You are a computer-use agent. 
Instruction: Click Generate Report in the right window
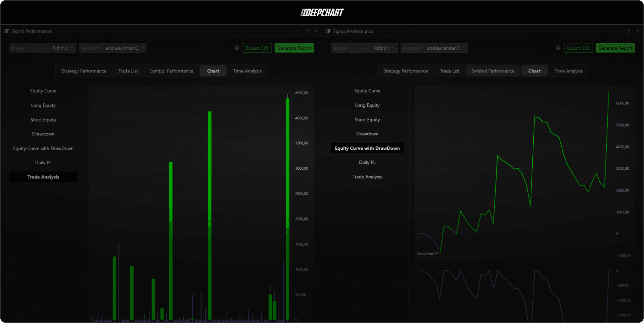pos(615,48)
